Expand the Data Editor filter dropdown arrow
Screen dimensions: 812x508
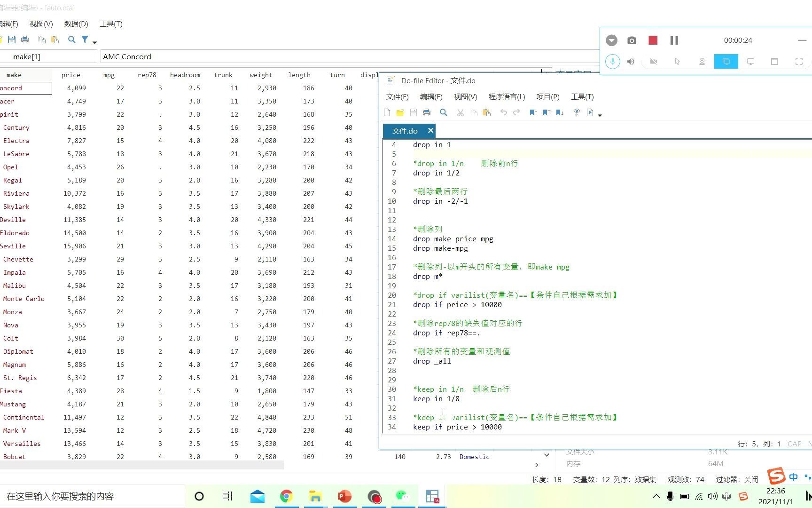95,42
